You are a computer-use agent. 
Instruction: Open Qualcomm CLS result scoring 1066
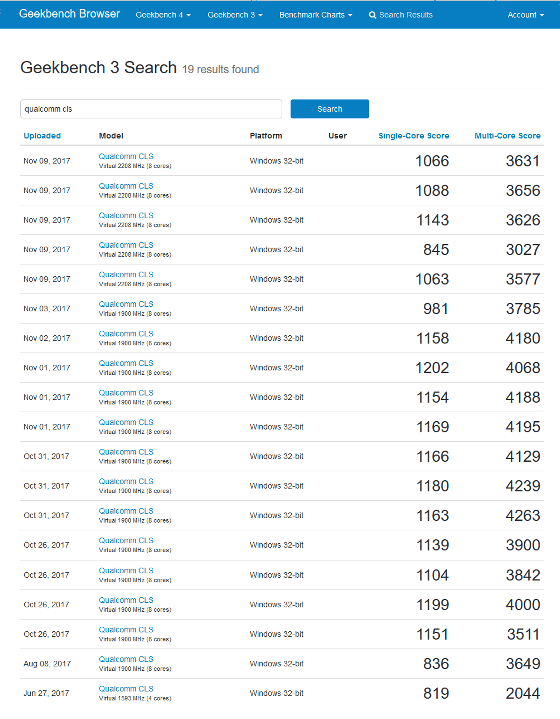click(x=126, y=156)
